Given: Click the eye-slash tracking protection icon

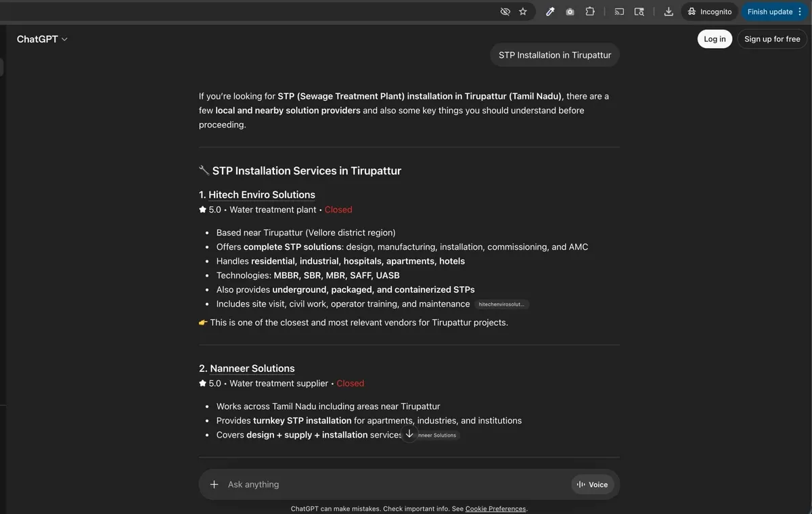Looking at the screenshot, I should [x=505, y=11].
